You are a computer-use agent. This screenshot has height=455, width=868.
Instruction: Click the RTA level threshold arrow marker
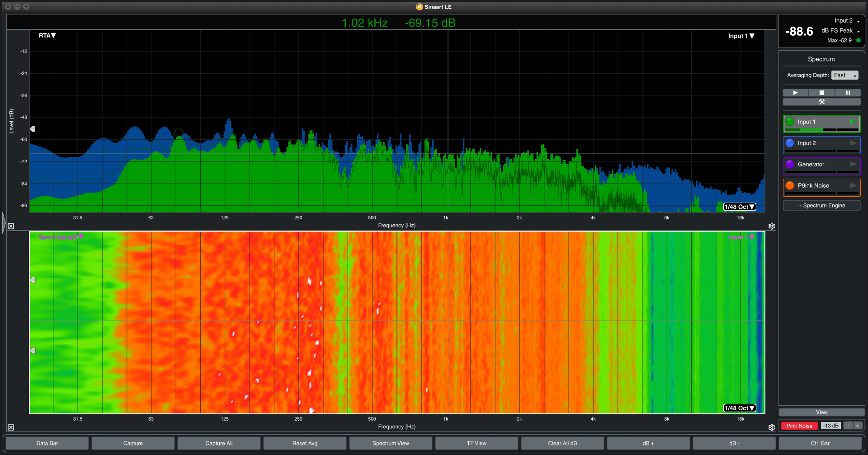33,129
